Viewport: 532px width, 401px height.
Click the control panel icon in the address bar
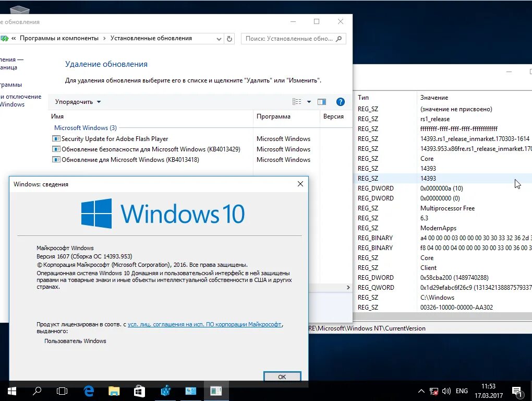click(x=4, y=38)
